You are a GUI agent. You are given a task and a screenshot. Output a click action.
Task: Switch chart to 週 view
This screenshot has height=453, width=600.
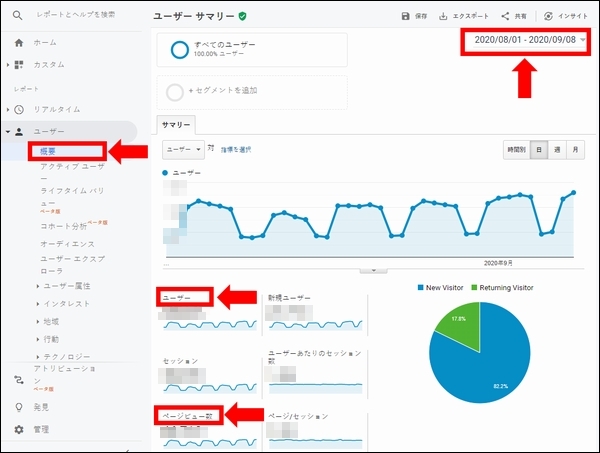[x=557, y=150]
